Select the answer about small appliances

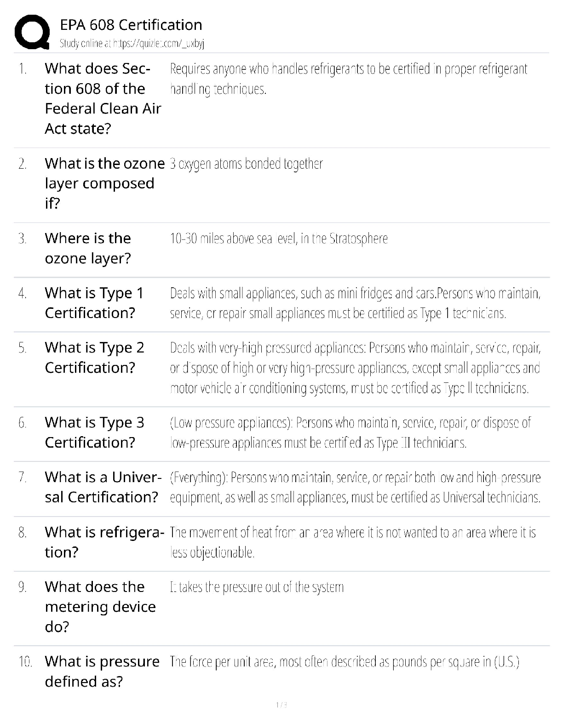[355, 303]
